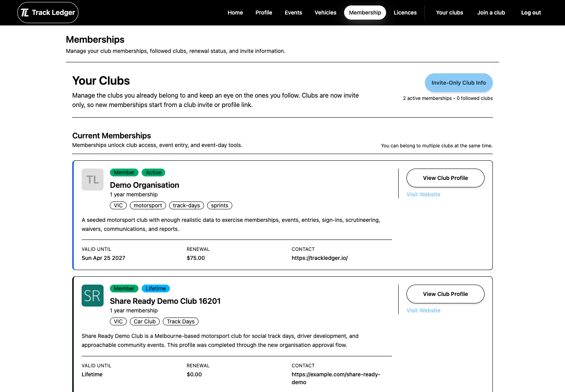
Task: Click the VIC tag on Share Ready Demo Club
Action: tap(118, 321)
